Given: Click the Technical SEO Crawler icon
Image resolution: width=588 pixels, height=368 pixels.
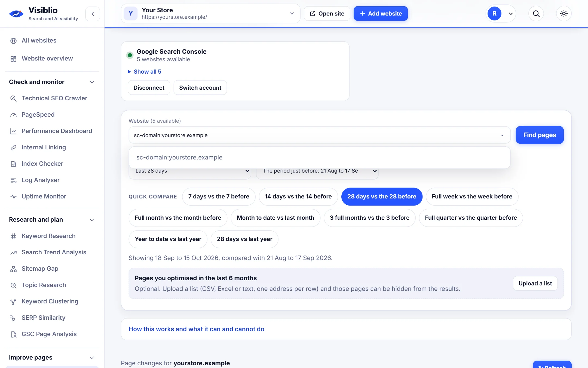Looking at the screenshot, I should point(13,98).
